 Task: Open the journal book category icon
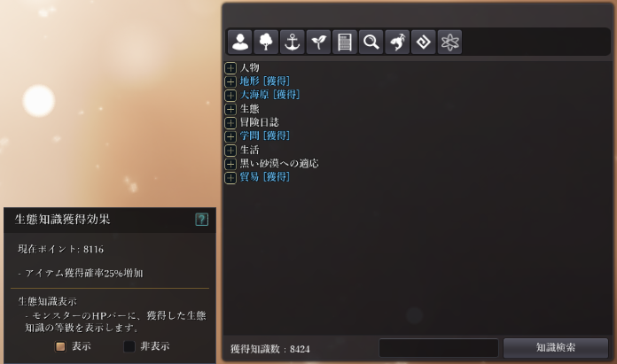[345, 42]
